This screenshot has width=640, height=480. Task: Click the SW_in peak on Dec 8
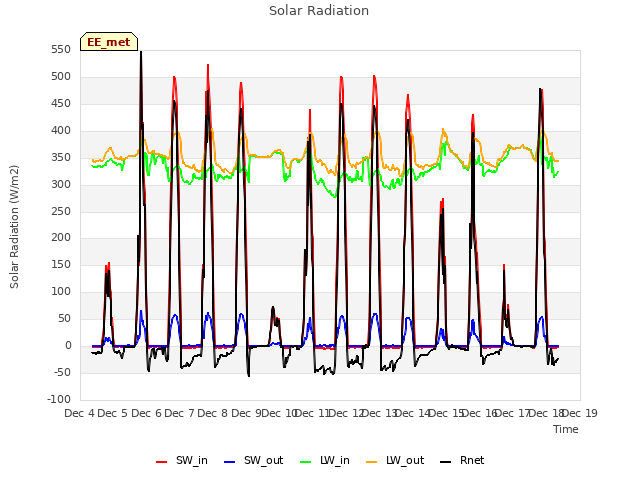click(208, 65)
